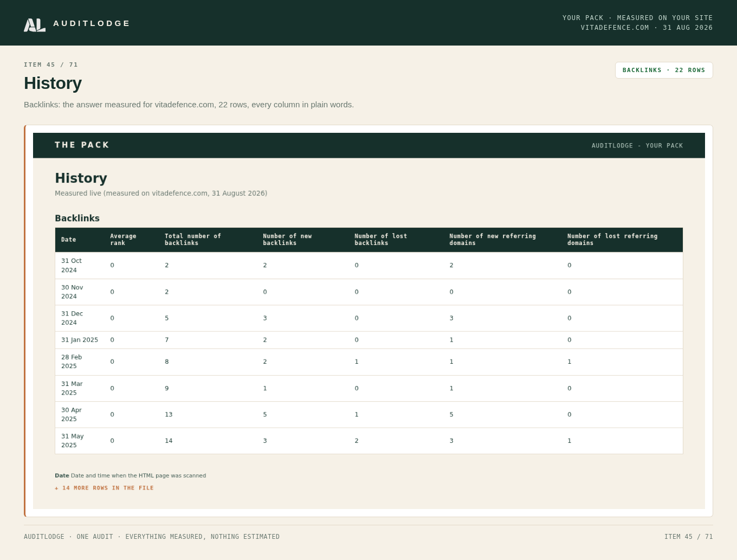Click the 'AUDITLODGE - YOUR PACK' panel label
This screenshot has height=560, width=737.
coord(637,146)
